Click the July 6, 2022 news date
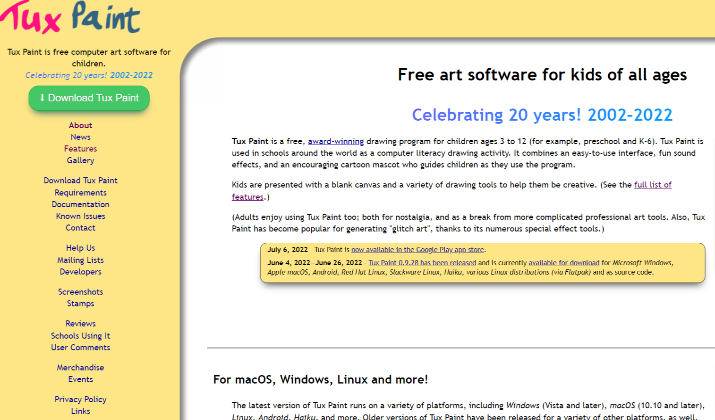 coord(287,250)
